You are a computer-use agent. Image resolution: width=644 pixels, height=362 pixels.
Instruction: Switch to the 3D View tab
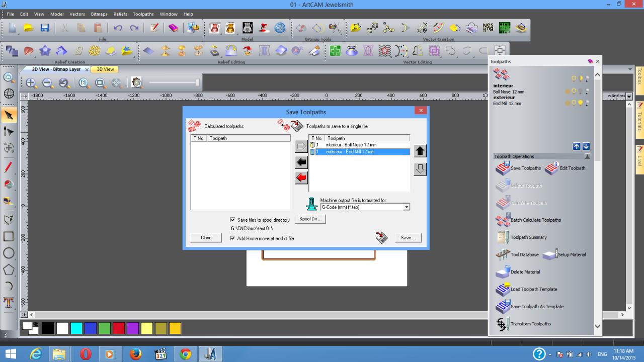pyautogui.click(x=105, y=69)
